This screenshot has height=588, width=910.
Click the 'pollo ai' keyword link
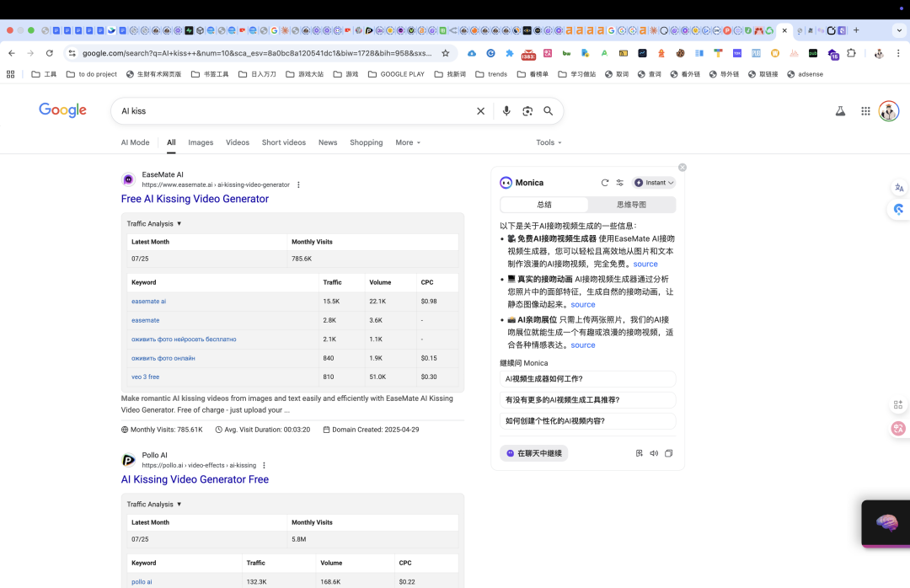tap(142, 581)
